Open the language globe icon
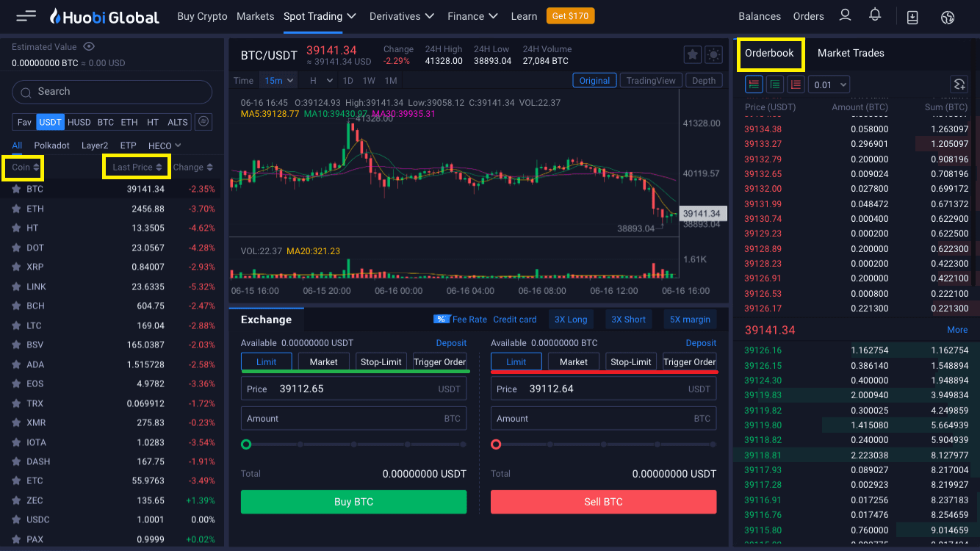Screen dimensions: 980x551 tap(947, 16)
